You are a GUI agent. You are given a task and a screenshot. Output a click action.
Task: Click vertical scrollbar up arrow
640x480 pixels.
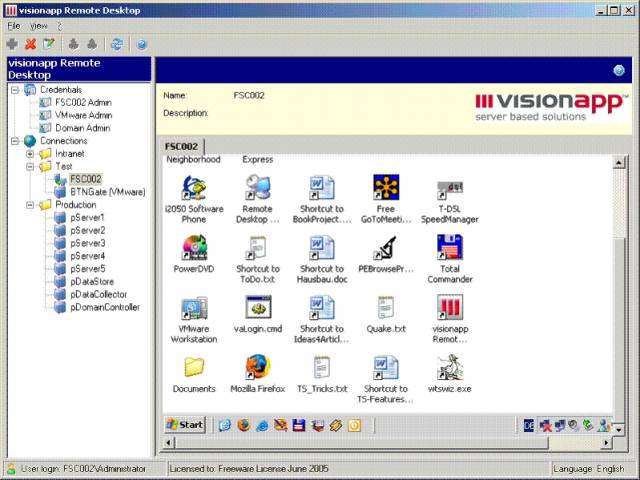[619, 163]
